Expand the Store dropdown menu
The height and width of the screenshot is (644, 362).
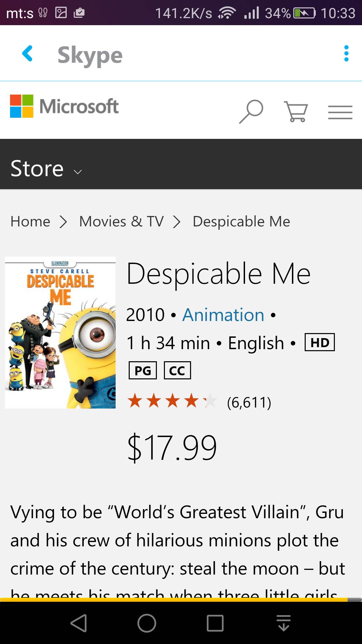click(46, 169)
